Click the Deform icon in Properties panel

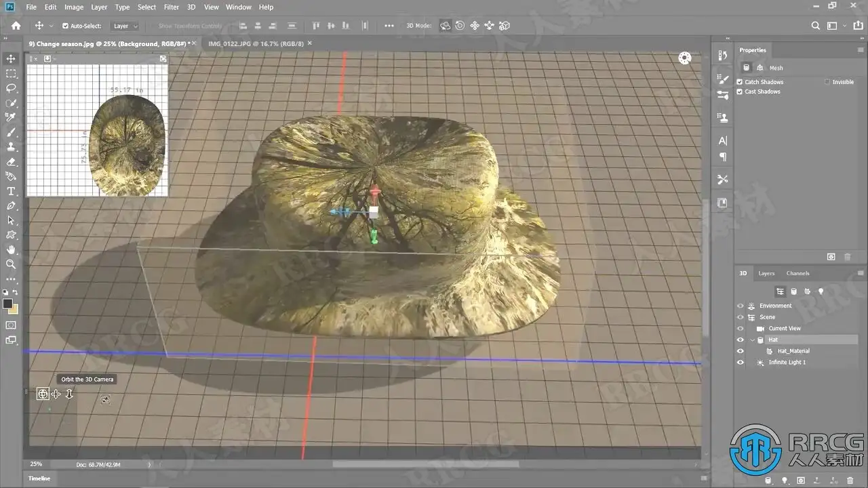click(760, 68)
